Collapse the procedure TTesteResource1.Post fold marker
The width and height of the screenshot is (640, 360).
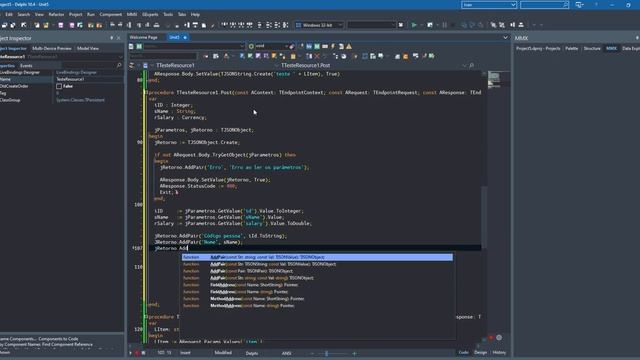pyautogui.click(x=146, y=93)
